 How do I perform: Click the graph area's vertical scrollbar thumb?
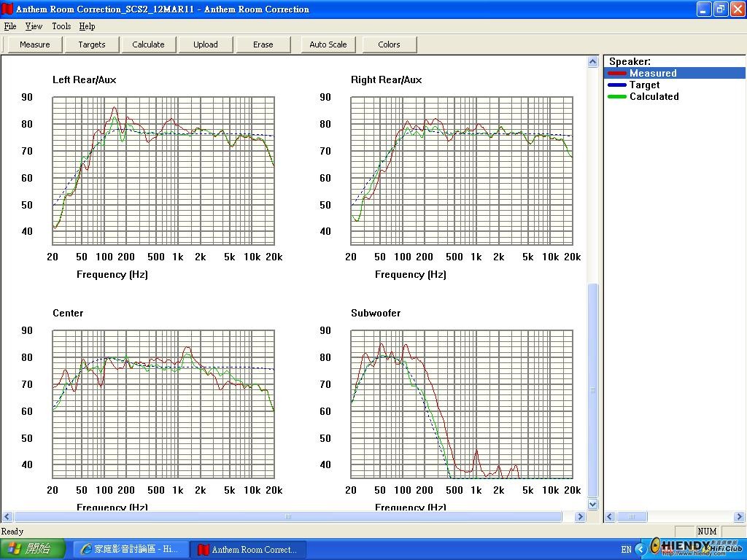(x=592, y=390)
